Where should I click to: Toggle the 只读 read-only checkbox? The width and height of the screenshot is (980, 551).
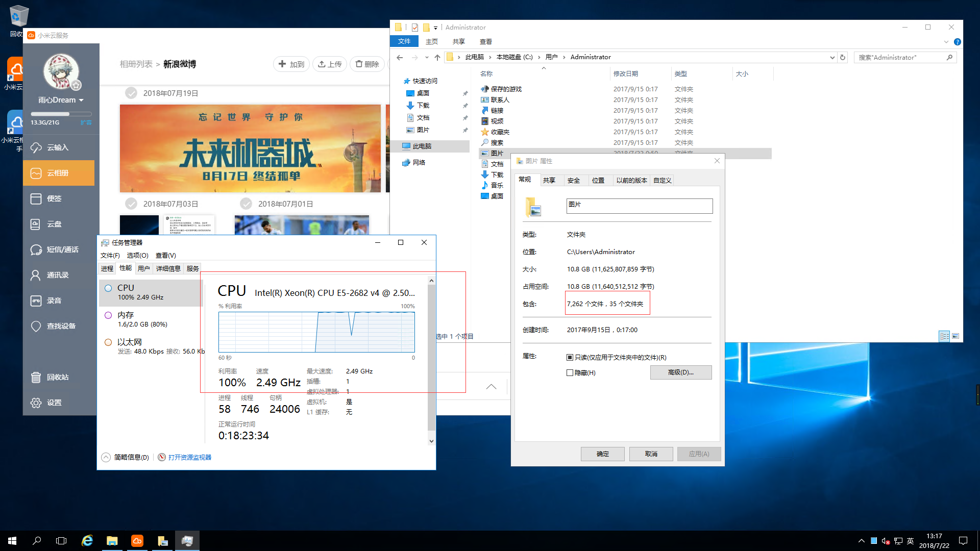coord(570,357)
